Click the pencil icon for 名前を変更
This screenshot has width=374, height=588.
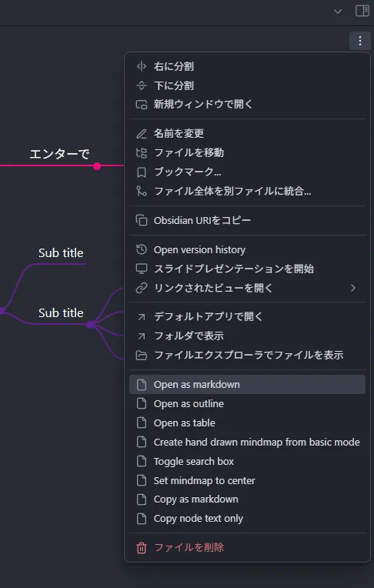(x=142, y=133)
